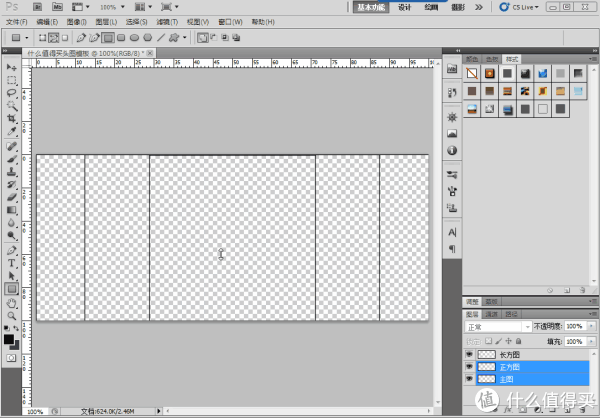Select the Brush tool
This screenshot has height=418, width=600.
(11, 159)
